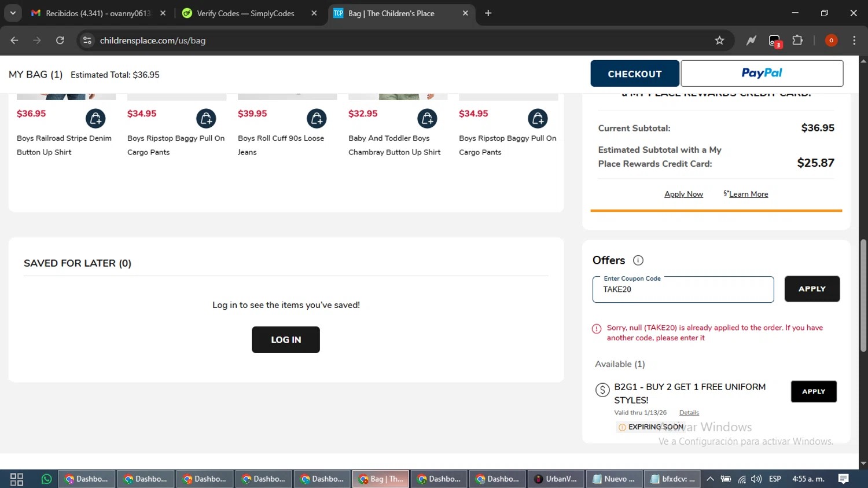The height and width of the screenshot is (488, 868).
Task: Go back to the previous page
Action: 14,41
